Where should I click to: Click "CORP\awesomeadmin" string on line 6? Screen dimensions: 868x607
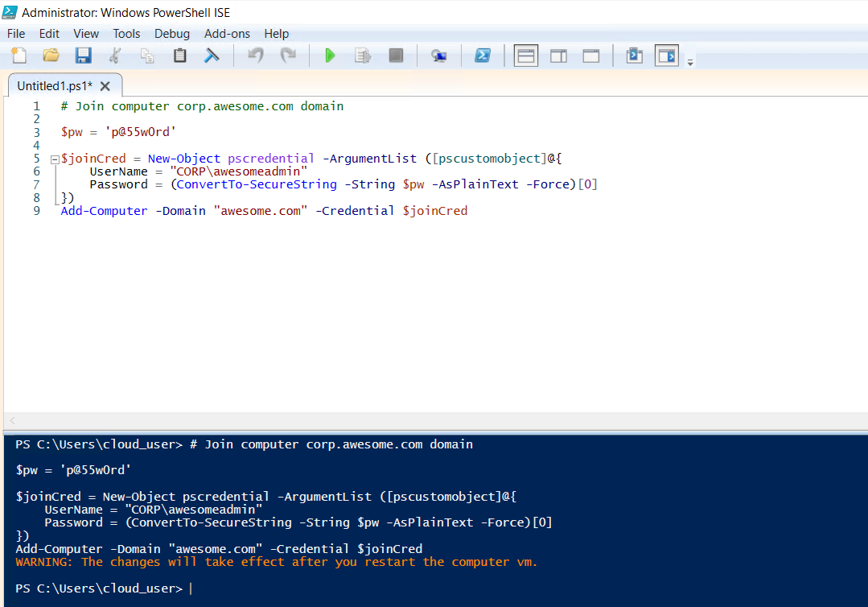tap(239, 171)
